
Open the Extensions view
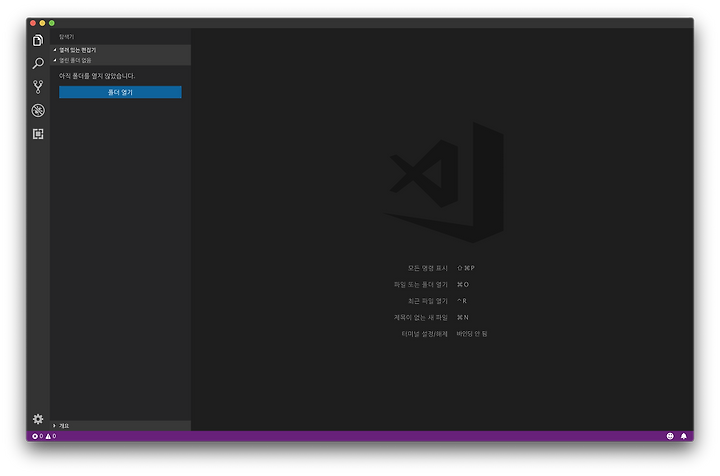[x=38, y=134]
